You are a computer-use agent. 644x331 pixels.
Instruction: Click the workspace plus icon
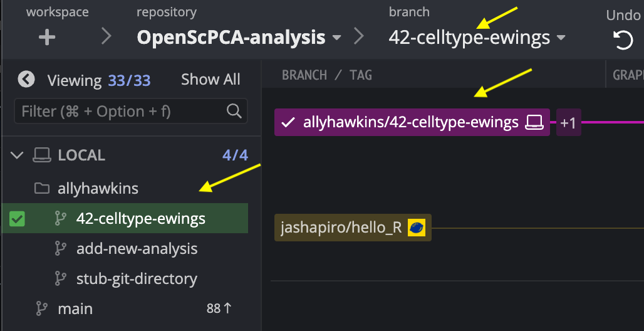tap(47, 38)
